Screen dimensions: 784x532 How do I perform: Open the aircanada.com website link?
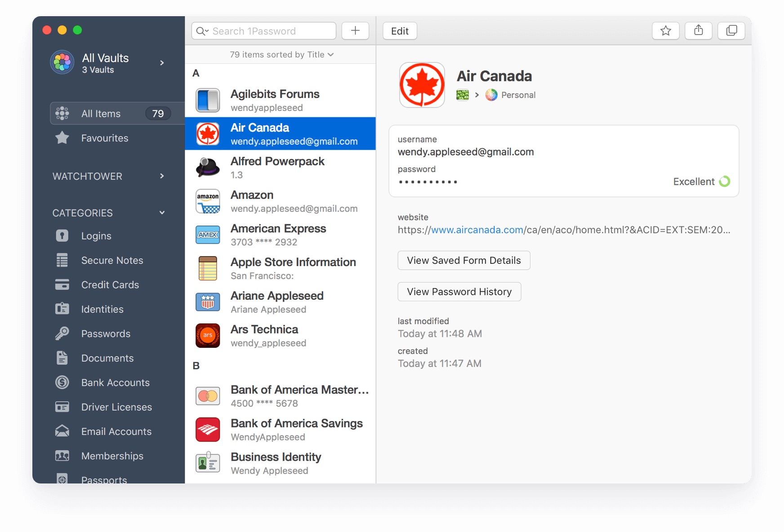(477, 230)
